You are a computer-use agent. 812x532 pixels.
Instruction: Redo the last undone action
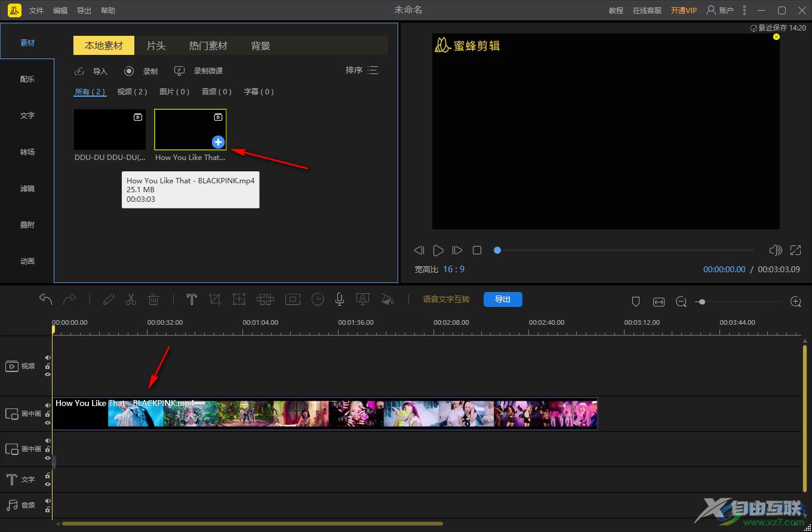(x=70, y=299)
